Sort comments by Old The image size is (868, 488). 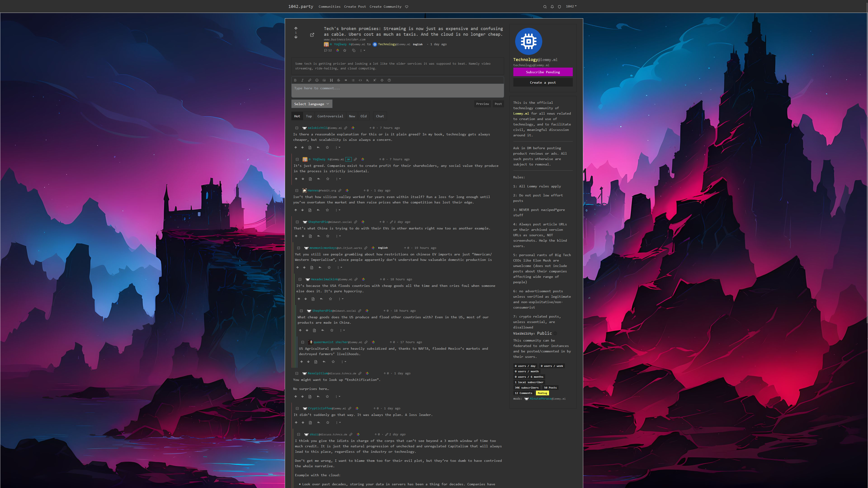coord(363,116)
